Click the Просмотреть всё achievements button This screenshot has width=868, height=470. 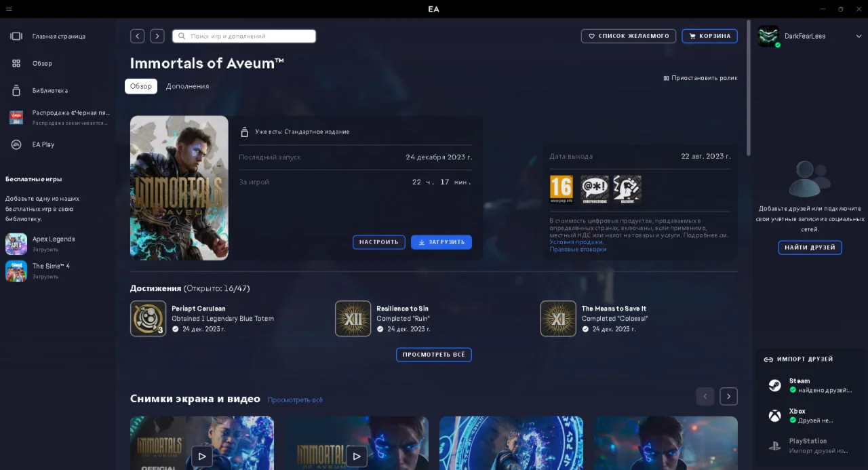(x=434, y=355)
